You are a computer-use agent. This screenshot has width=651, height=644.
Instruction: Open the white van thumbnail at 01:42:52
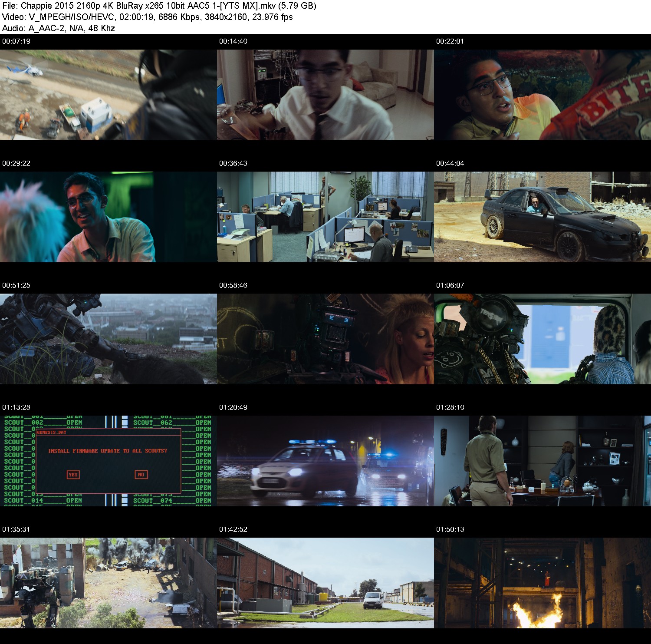pos(325,583)
